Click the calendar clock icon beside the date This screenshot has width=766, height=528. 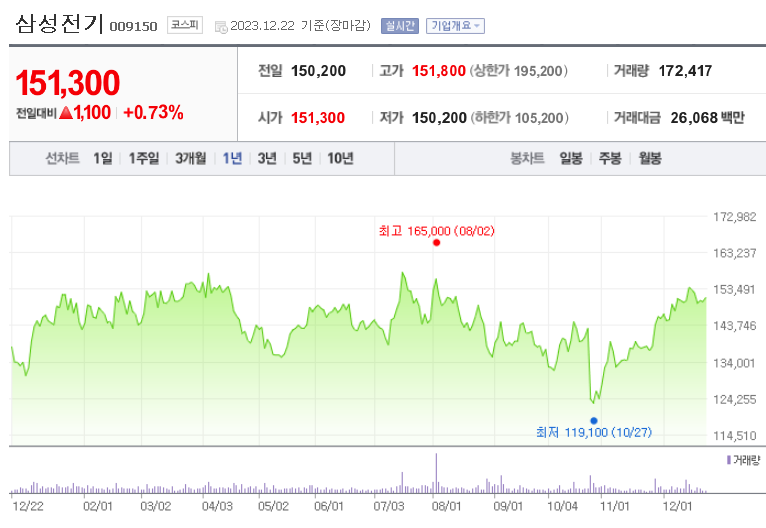pos(221,27)
